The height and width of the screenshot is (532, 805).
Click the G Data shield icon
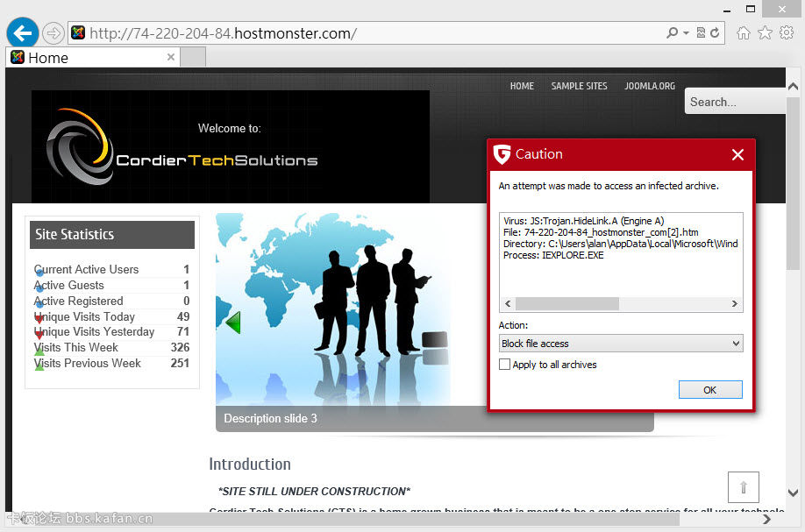[502, 154]
